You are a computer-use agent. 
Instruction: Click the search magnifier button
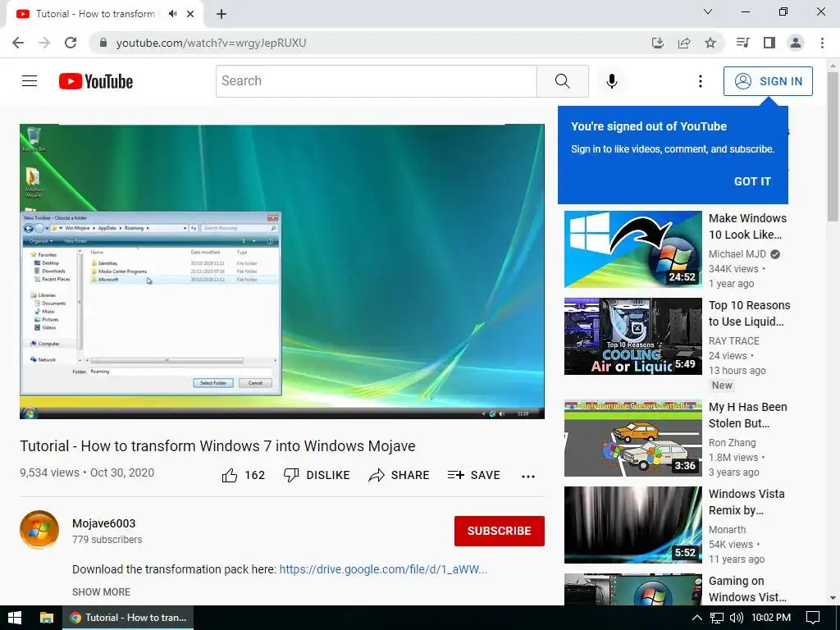563,81
